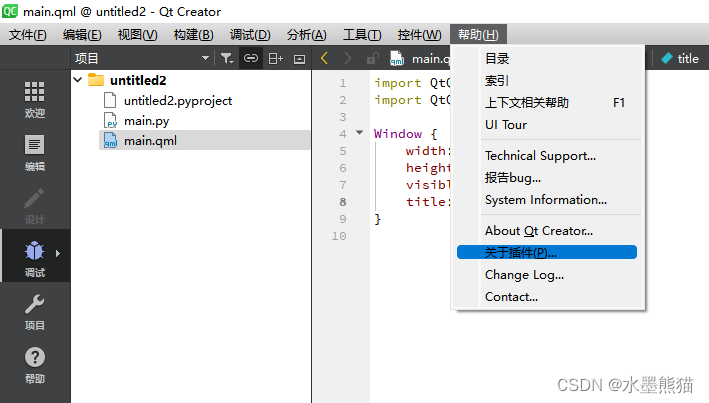
Task: Open the 控件(W) menu
Action: point(419,34)
